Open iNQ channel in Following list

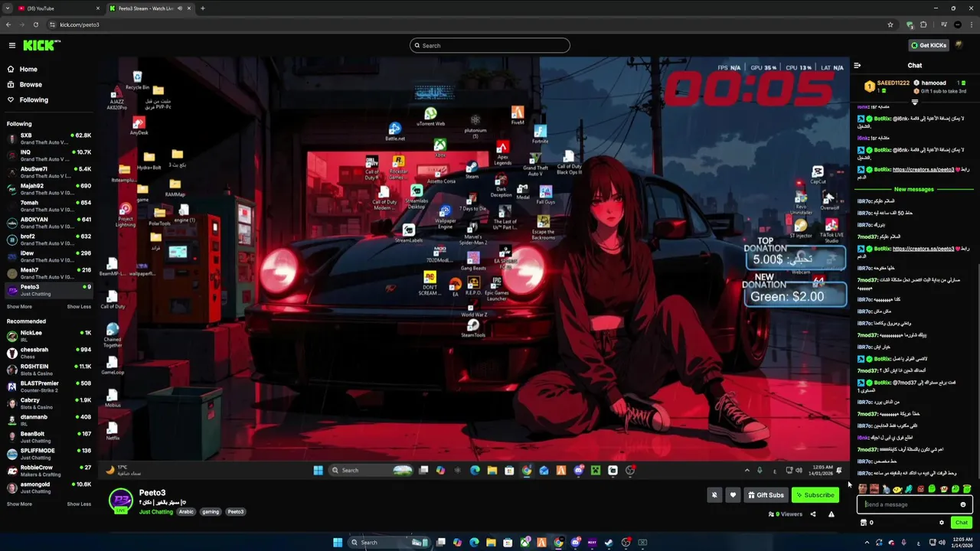point(47,155)
